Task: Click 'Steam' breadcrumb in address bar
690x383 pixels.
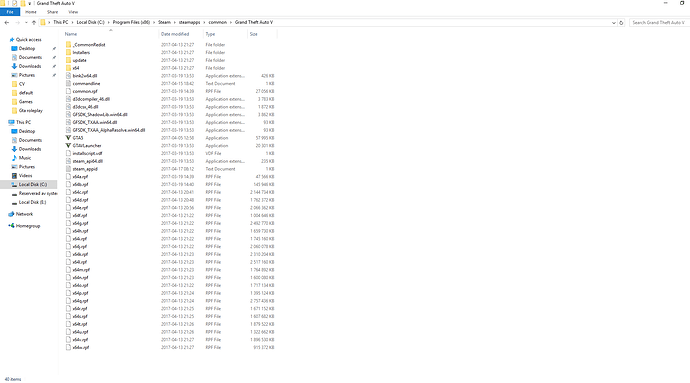Action: click(164, 22)
